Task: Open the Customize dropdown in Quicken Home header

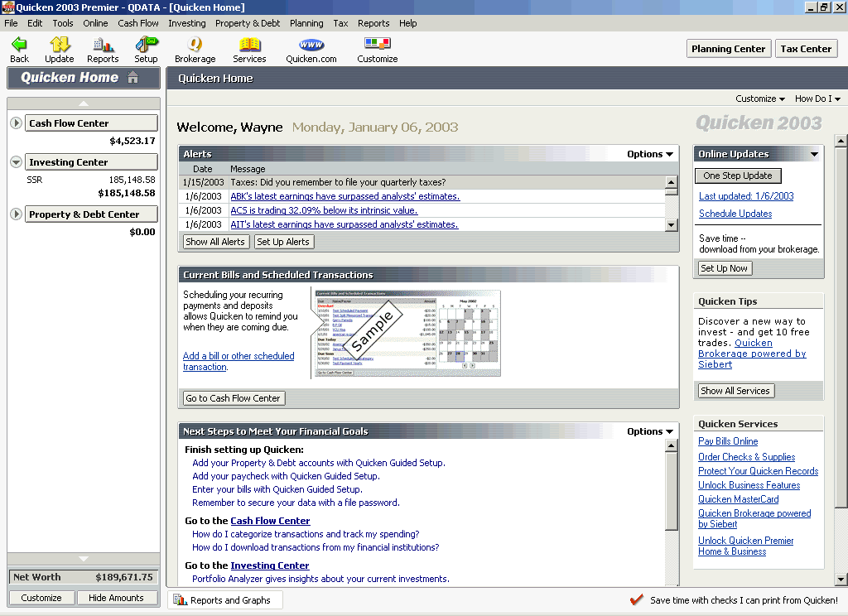Action: 760,99
